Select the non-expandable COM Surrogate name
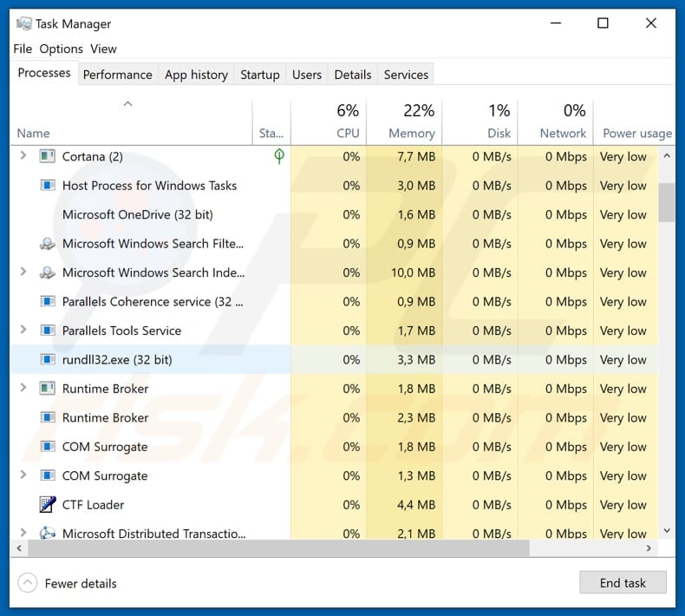The width and height of the screenshot is (685, 616). tap(105, 447)
